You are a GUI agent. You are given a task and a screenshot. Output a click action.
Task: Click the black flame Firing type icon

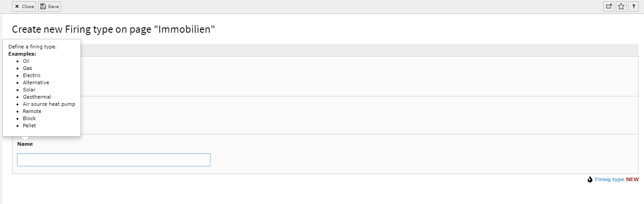(x=590, y=179)
